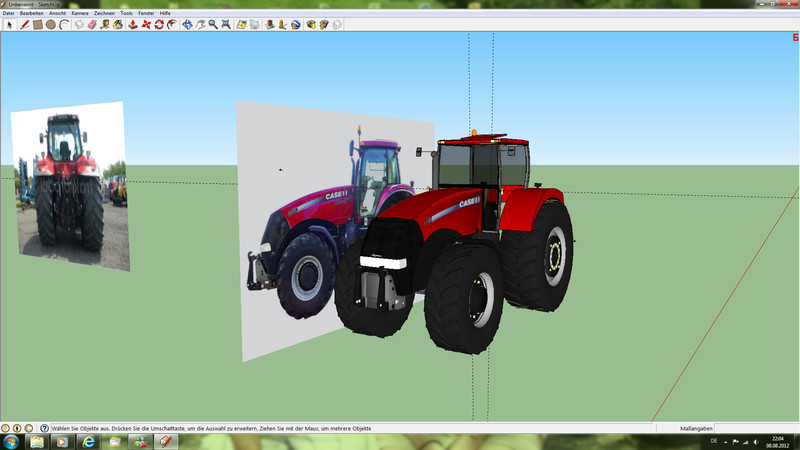Click the first round status bar icon
Viewport: 800px width, 450px height.
[x=5, y=429]
